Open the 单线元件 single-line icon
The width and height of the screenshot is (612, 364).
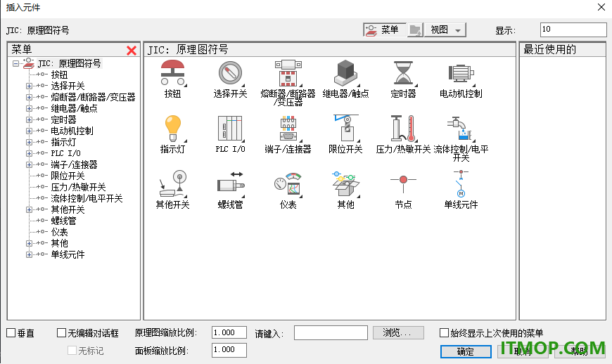tap(461, 184)
